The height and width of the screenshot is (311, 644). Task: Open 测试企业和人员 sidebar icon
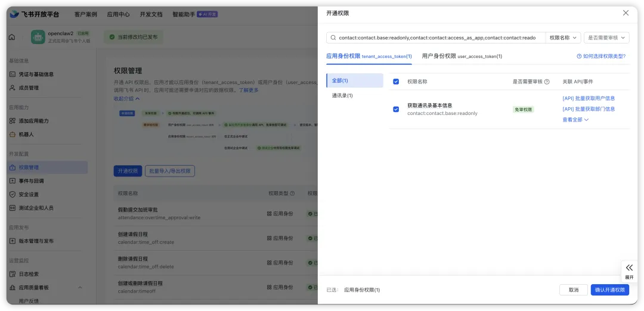pos(13,208)
